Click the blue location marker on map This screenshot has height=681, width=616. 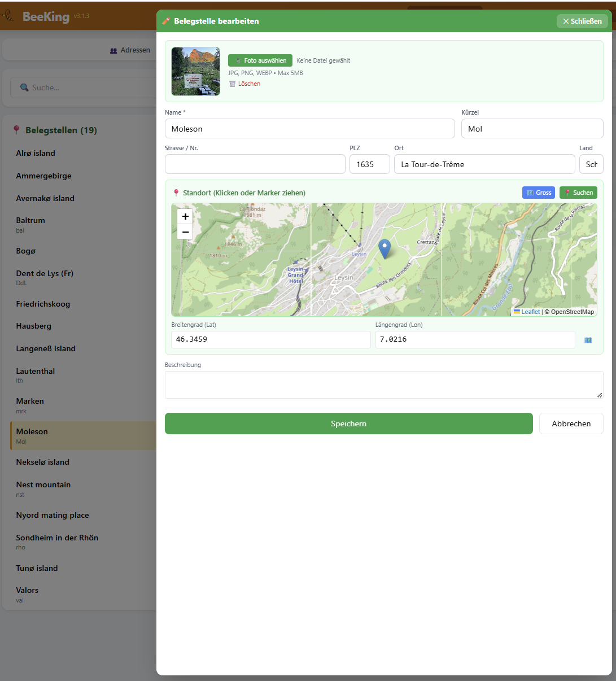coord(385,248)
